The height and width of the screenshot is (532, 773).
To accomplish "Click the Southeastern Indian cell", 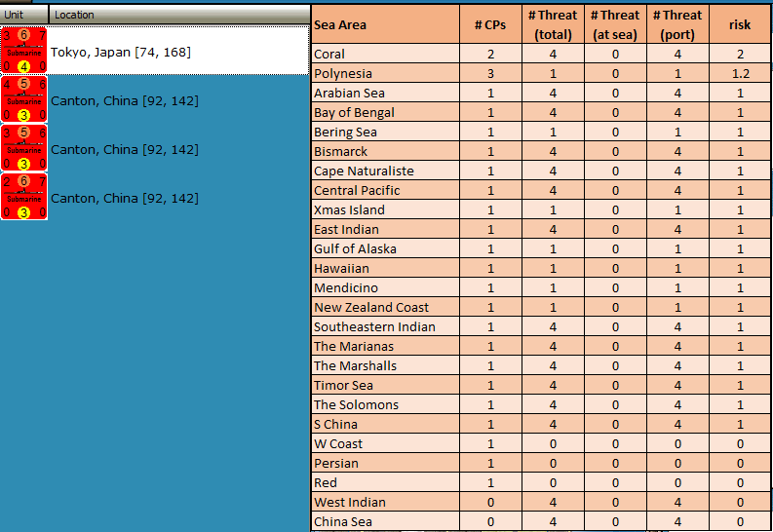I will coord(385,326).
